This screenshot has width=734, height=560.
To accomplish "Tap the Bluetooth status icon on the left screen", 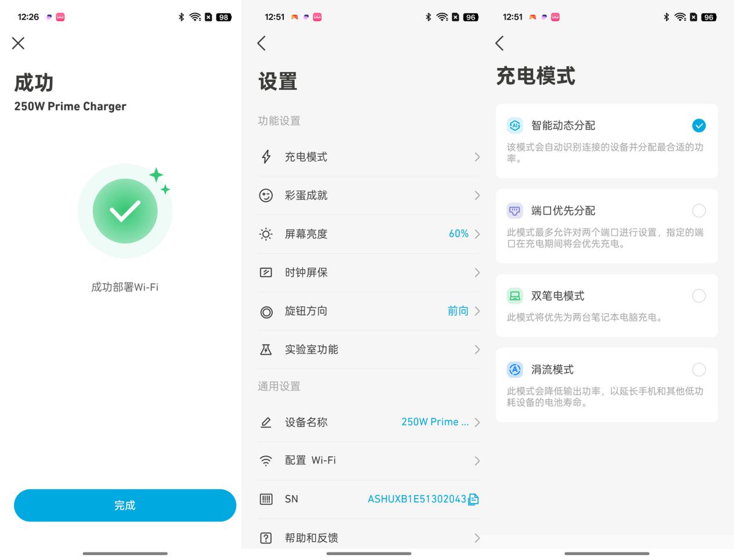I will point(181,17).
